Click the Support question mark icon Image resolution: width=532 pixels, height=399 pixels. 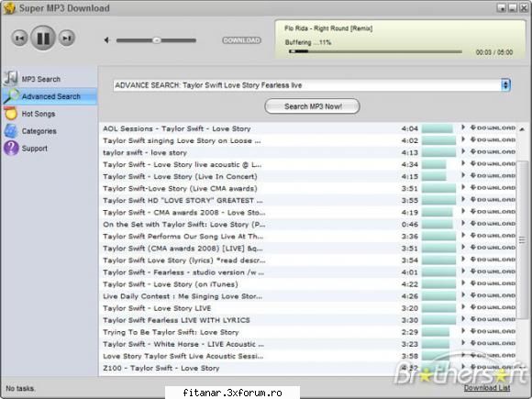coord(11,149)
